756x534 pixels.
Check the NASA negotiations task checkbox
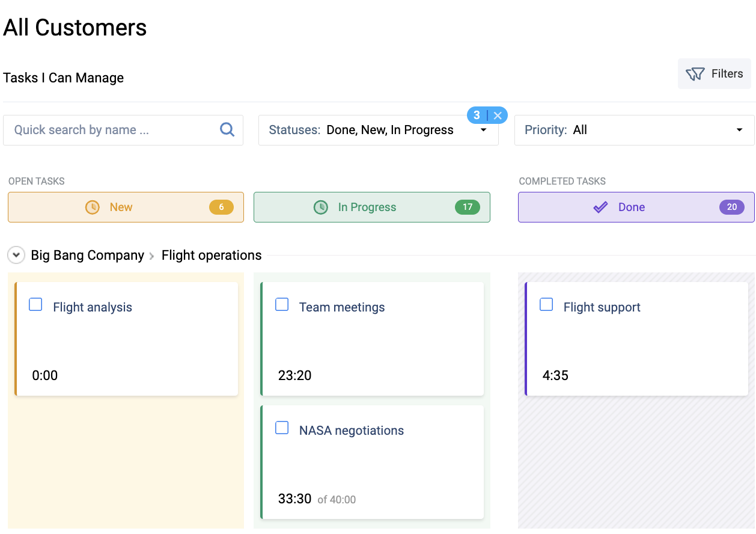click(x=282, y=428)
